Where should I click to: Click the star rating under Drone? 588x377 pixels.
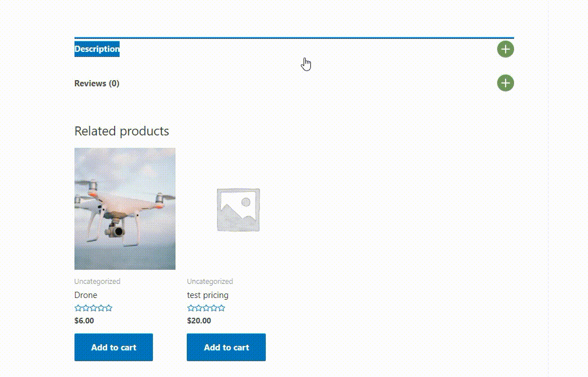click(x=93, y=308)
